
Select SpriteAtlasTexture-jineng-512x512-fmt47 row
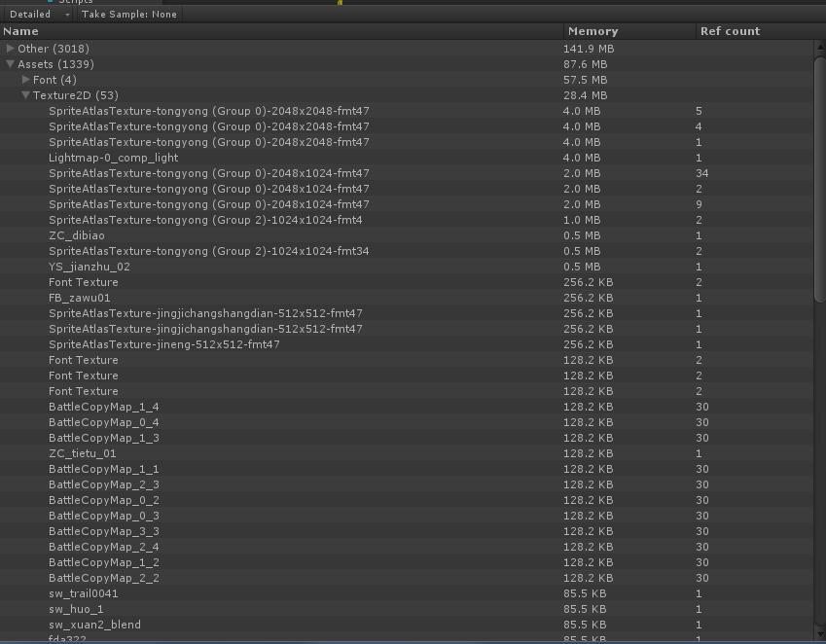[x=407, y=344]
